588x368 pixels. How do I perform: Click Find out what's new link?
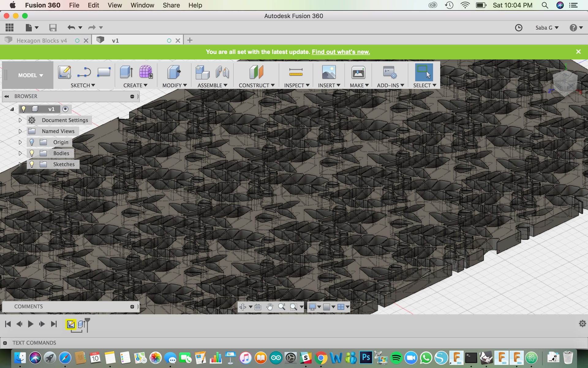341,52
